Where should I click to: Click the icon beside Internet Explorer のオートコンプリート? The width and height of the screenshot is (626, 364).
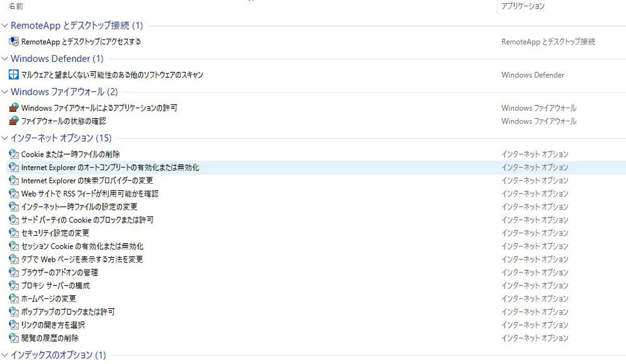coord(13,167)
